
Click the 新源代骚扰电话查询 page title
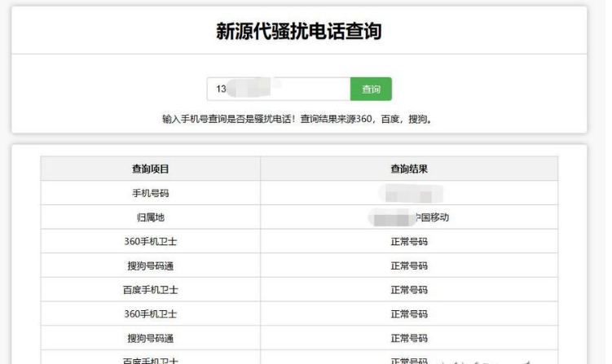click(x=299, y=32)
